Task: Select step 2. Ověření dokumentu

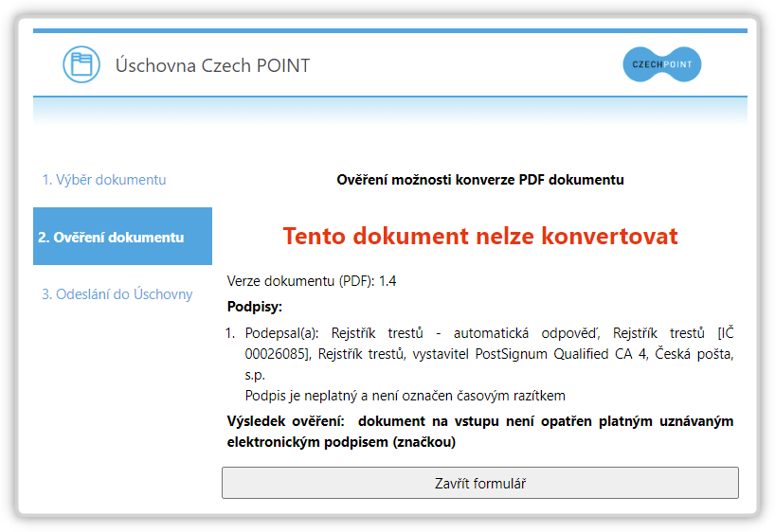Action: (x=122, y=236)
